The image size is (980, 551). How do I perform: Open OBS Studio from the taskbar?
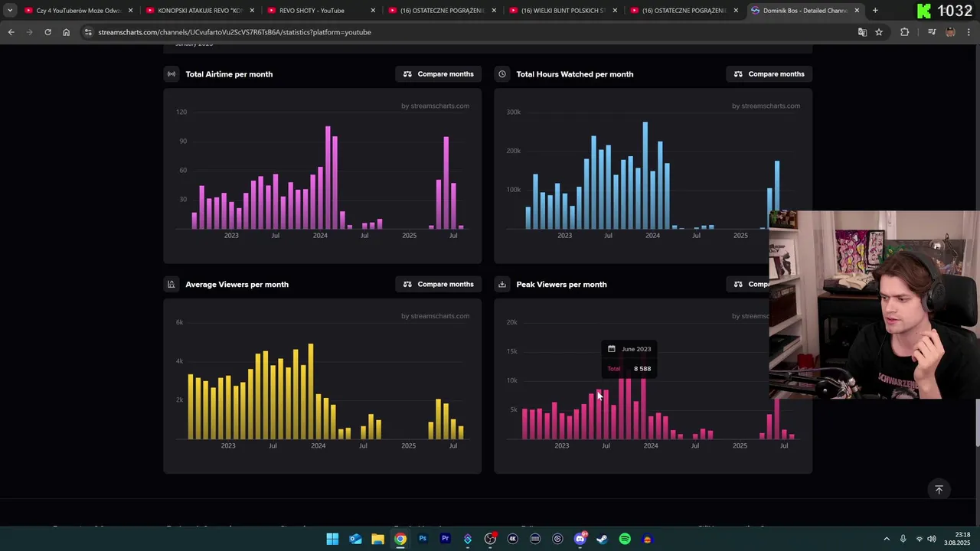coord(490,540)
